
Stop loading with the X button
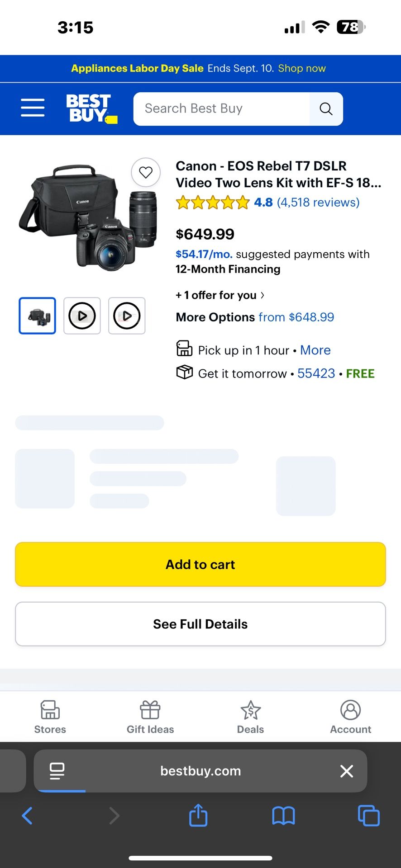click(x=347, y=771)
